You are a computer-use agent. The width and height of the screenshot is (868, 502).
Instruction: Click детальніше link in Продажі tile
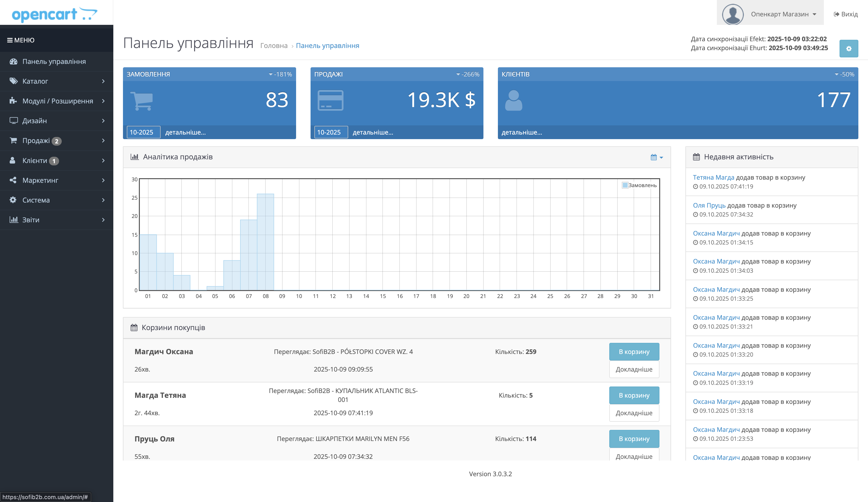pos(373,132)
